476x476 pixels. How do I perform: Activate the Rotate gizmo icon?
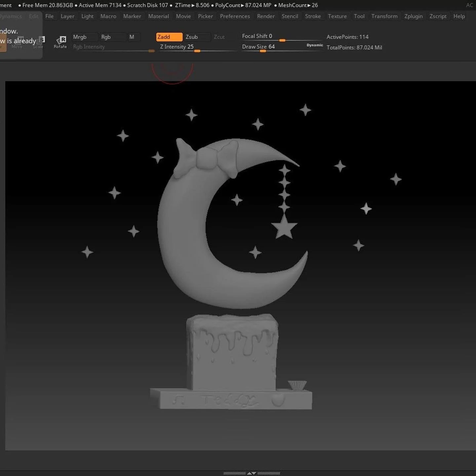tap(60, 42)
